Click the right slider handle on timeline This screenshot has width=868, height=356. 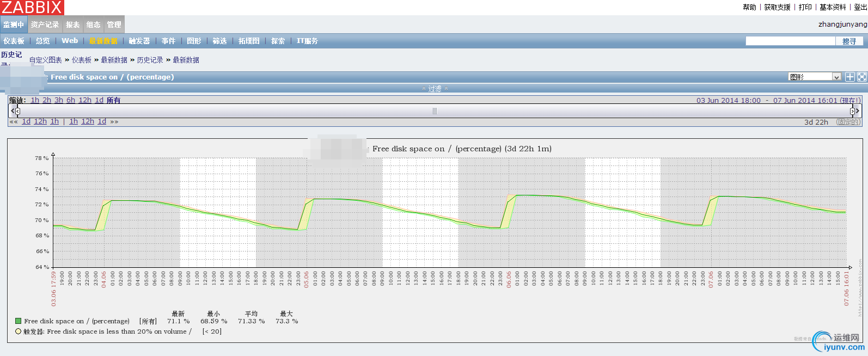click(852, 111)
